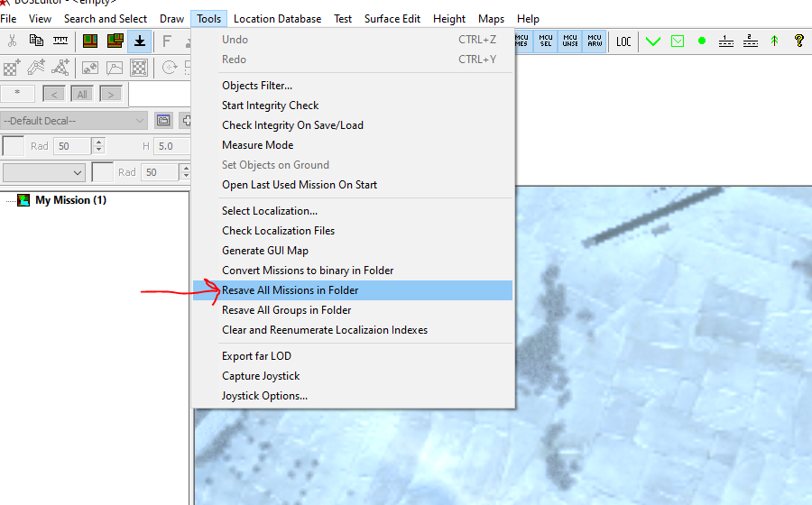The image size is (812, 505).
Task: Click the All button
Action: coord(82,94)
